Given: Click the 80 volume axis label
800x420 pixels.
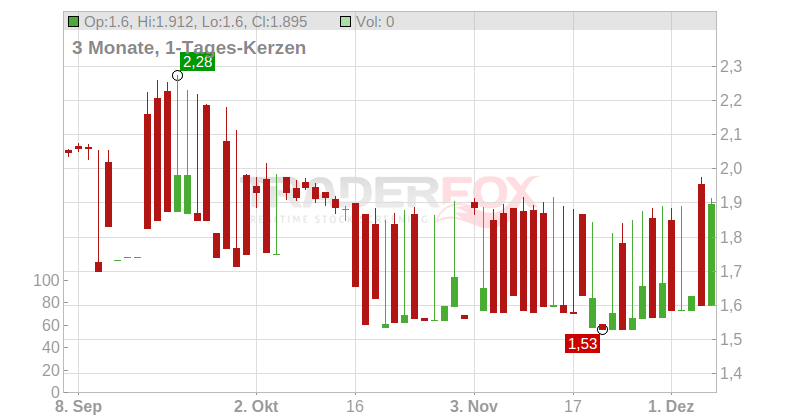Looking at the screenshot, I should [x=51, y=303].
